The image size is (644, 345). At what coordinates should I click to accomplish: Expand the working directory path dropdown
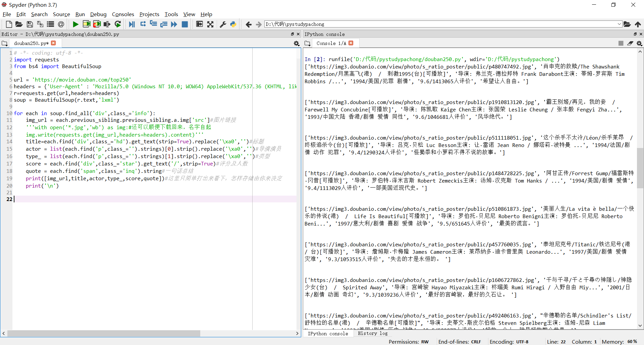[619, 24]
